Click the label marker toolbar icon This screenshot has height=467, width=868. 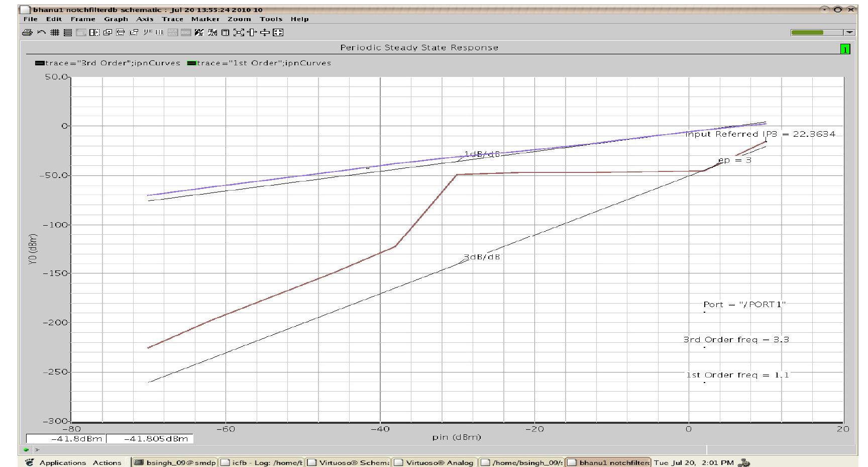[x=147, y=33]
